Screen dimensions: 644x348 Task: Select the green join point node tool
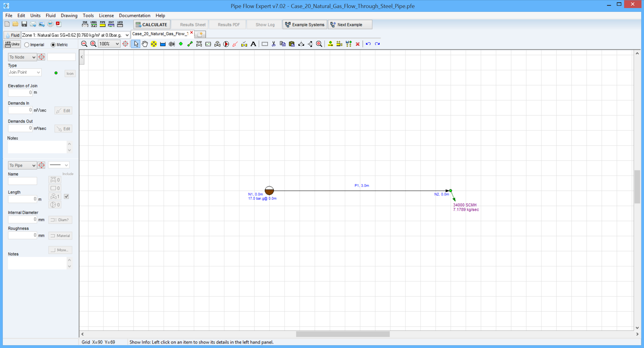pyautogui.click(x=181, y=44)
